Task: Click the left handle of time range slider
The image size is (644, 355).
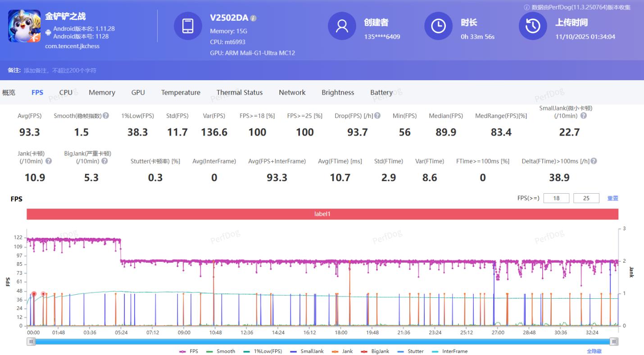Action: [31, 342]
